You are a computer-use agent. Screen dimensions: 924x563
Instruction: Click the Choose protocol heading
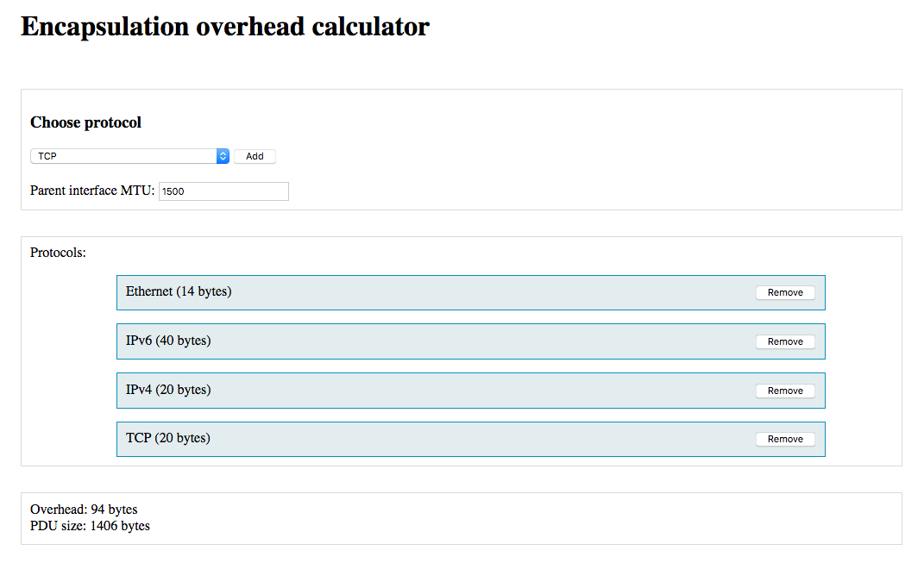pyautogui.click(x=86, y=122)
